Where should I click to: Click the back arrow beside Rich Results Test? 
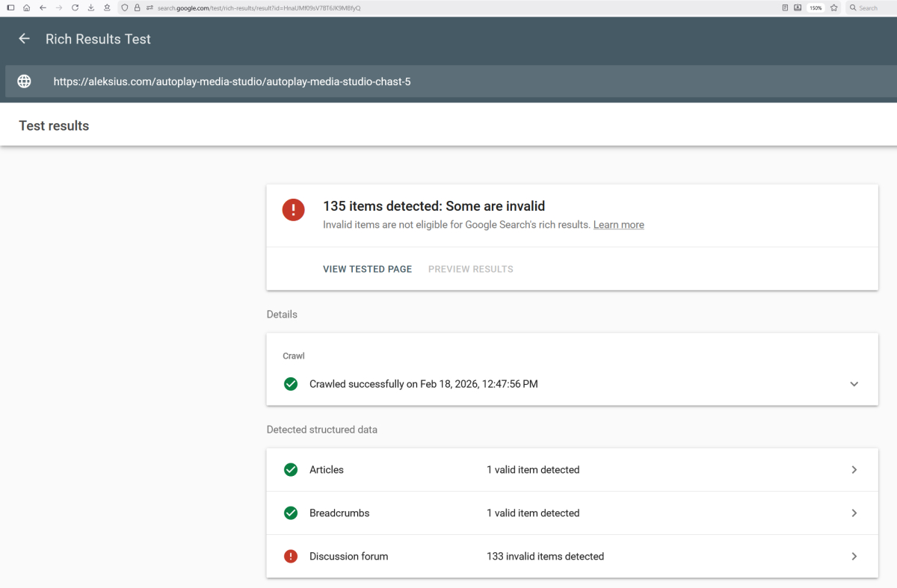(25, 39)
